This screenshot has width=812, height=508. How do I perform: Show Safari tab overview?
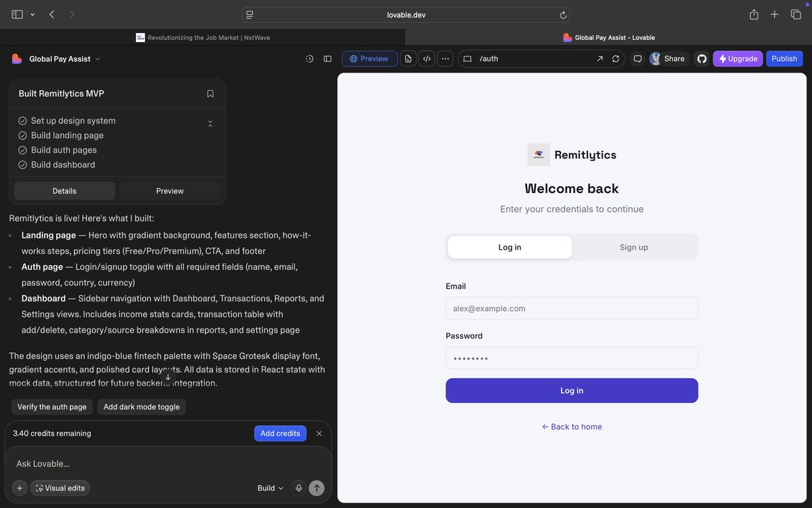point(796,14)
